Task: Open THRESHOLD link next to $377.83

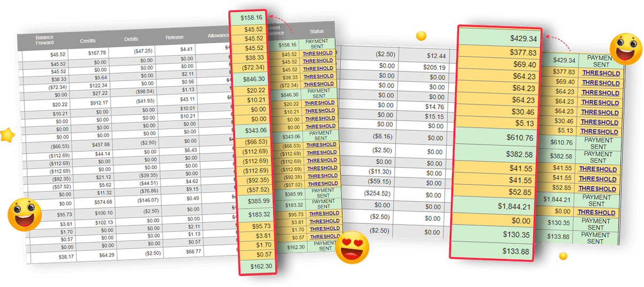Action: pos(601,73)
